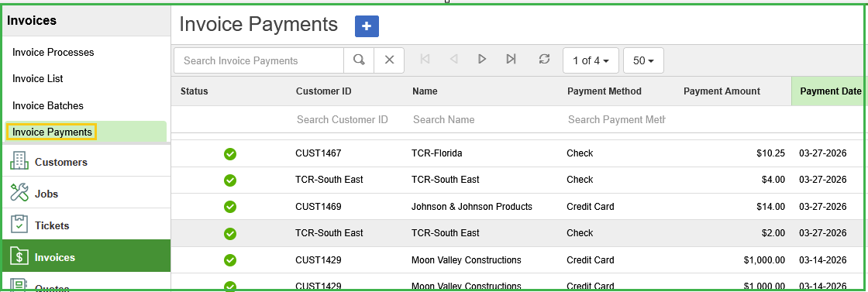The width and height of the screenshot is (868, 292).
Task: Sort by the Name column header
Action: 425,91
